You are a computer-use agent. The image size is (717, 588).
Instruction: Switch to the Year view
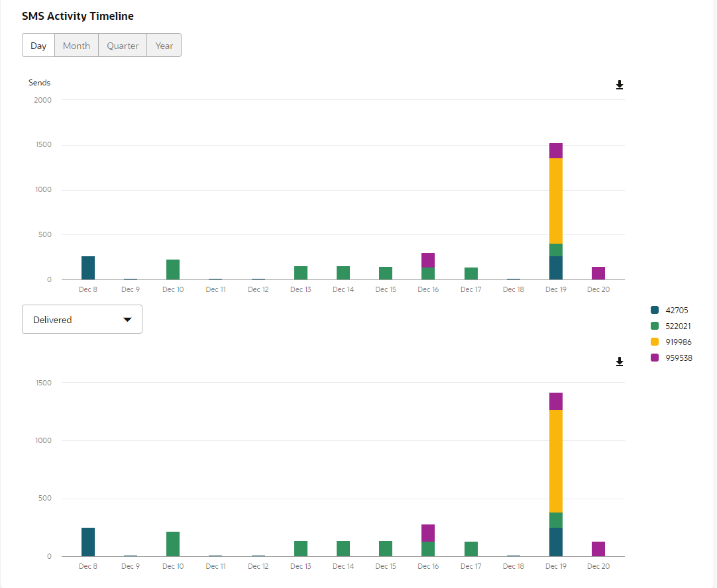point(164,45)
